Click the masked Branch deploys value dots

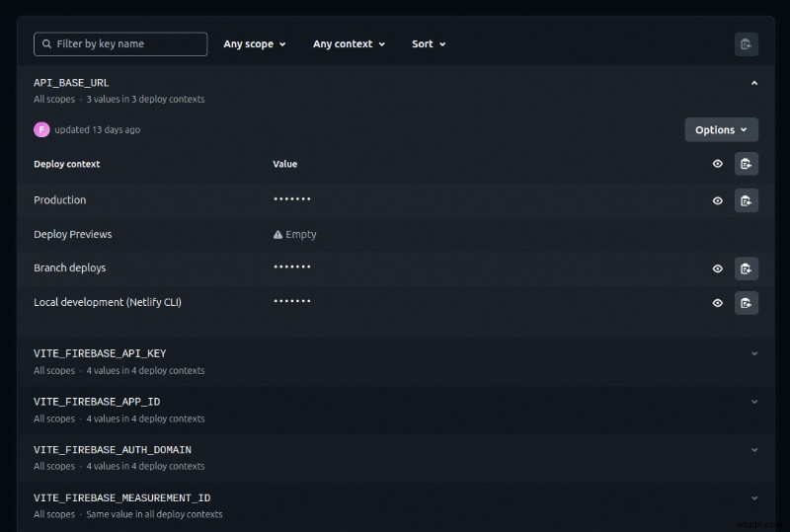point(292,266)
